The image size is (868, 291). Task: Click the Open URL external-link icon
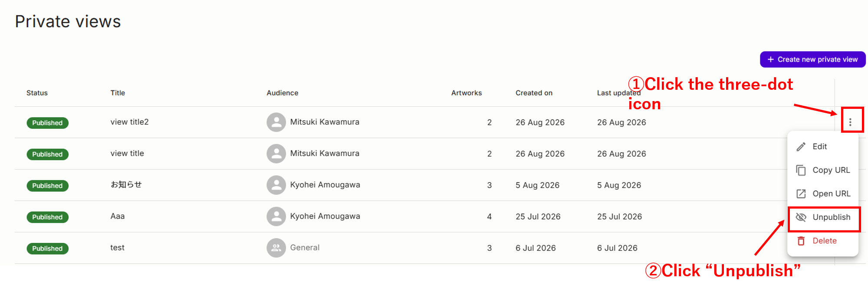click(x=801, y=193)
